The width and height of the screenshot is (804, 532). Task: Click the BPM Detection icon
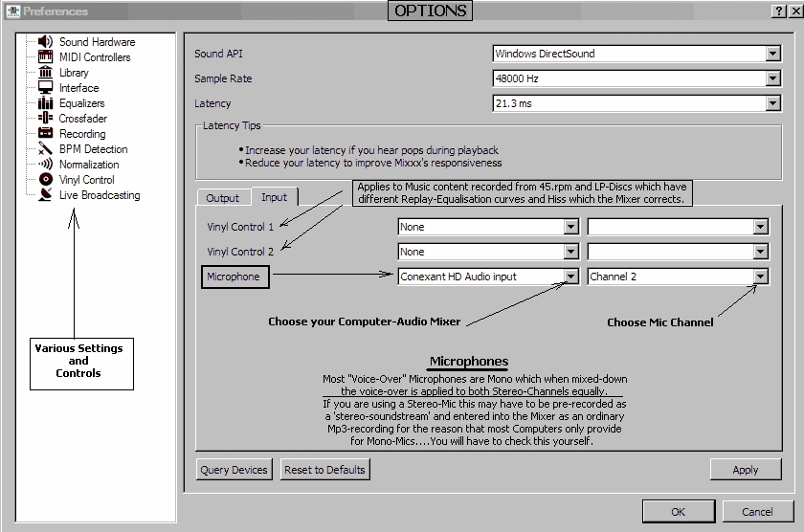[x=45, y=148]
